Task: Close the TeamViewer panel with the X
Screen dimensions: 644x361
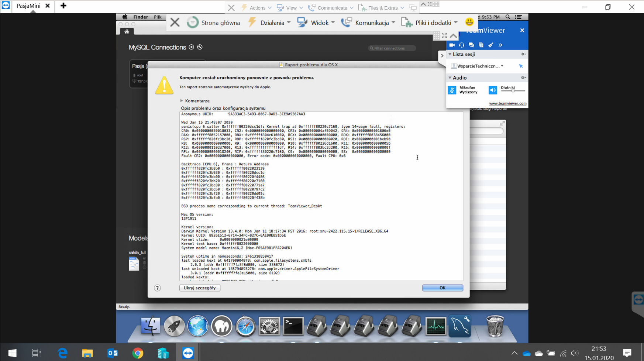Action: 522,30
